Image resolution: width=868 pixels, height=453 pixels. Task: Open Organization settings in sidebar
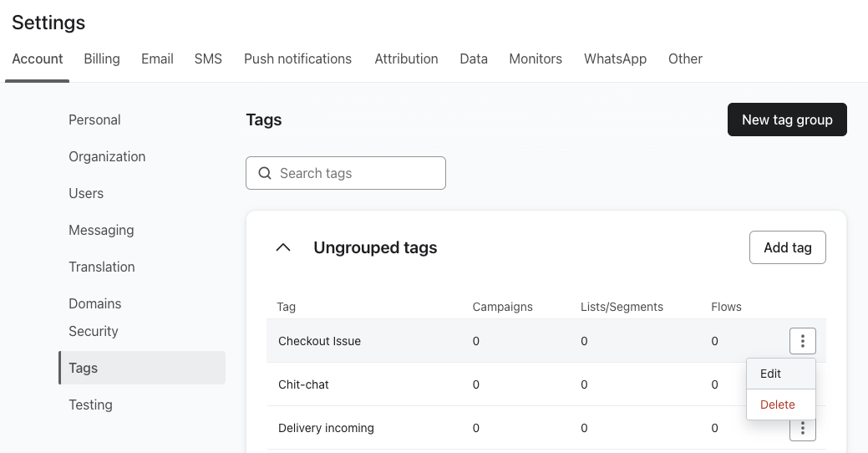click(107, 157)
